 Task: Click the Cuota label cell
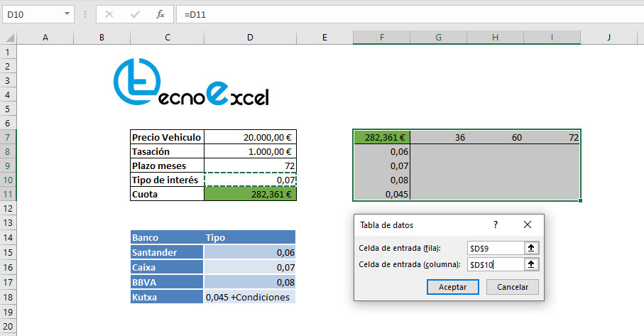click(x=167, y=195)
